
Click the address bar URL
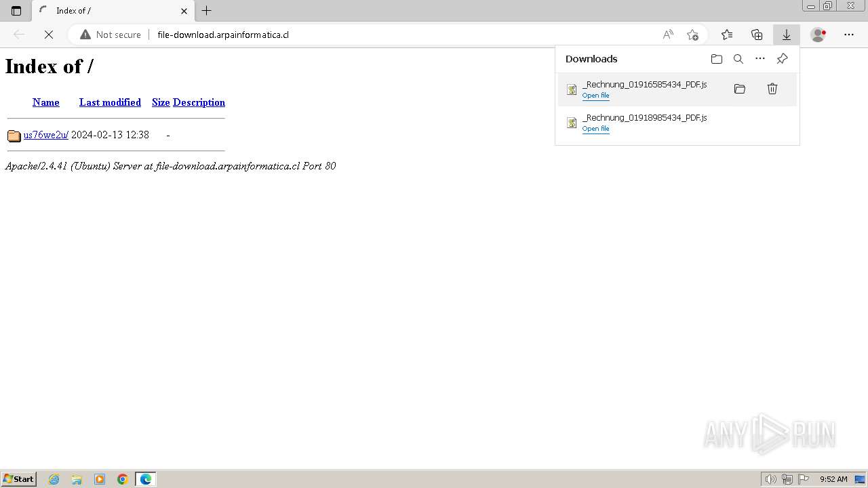point(223,35)
